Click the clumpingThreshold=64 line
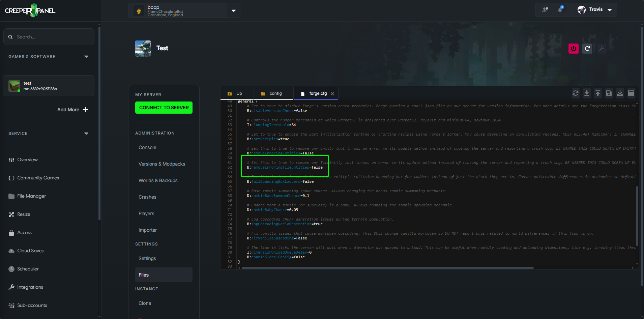Viewport: 644px width, 319px height. tap(271, 125)
